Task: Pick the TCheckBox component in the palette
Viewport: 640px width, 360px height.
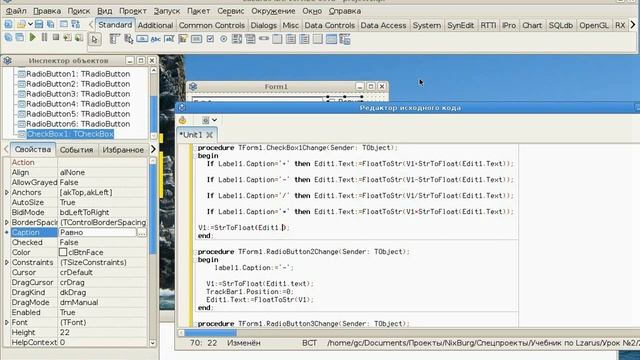Action: coord(210,39)
